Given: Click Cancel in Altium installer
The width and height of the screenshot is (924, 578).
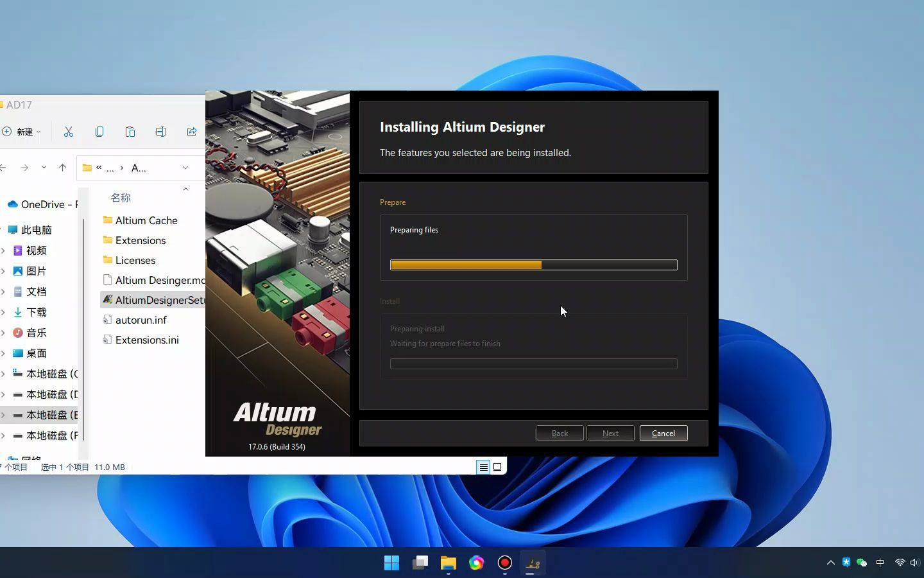Looking at the screenshot, I should point(663,433).
